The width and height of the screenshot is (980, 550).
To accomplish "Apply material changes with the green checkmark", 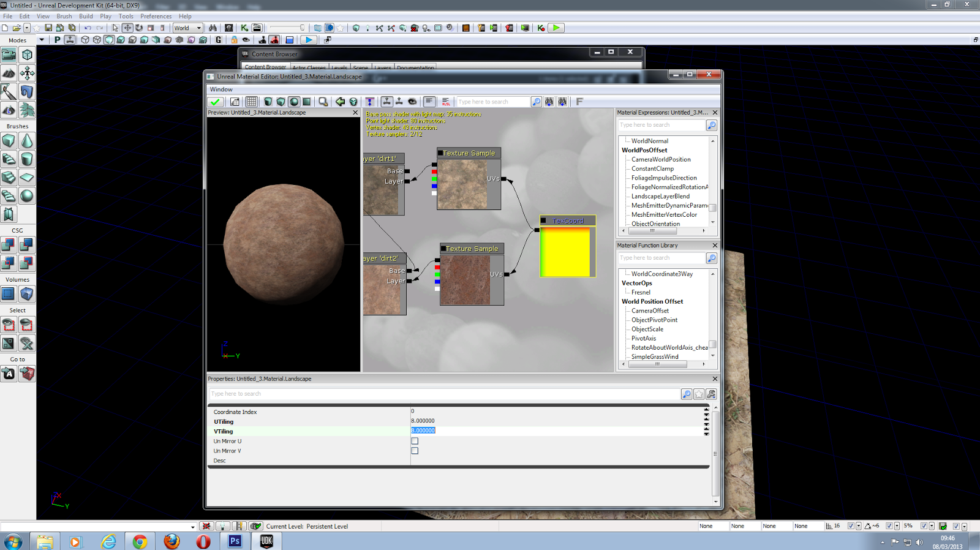I will tap(215, 102).
